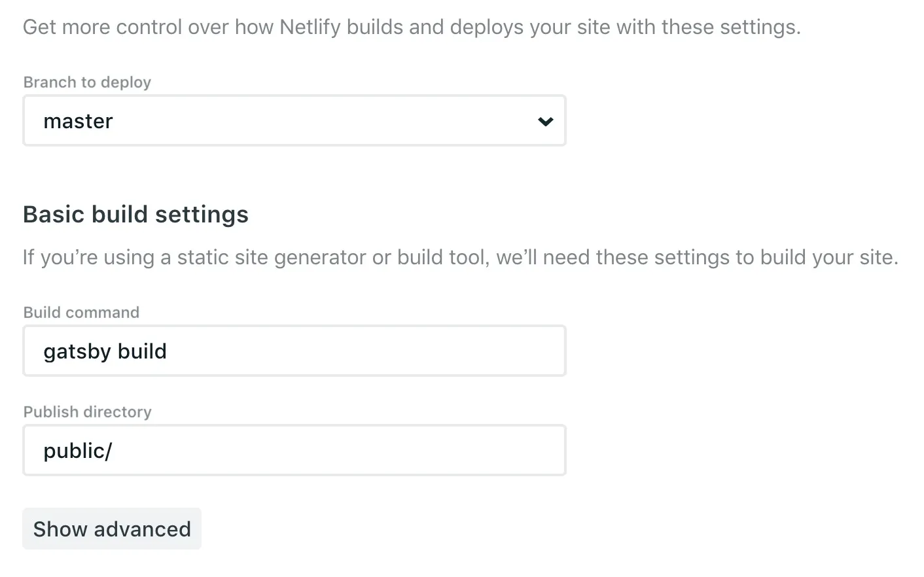924x577 pixels.
Task: Focus empty area right of 'gatsby build'
Action: 366,351
